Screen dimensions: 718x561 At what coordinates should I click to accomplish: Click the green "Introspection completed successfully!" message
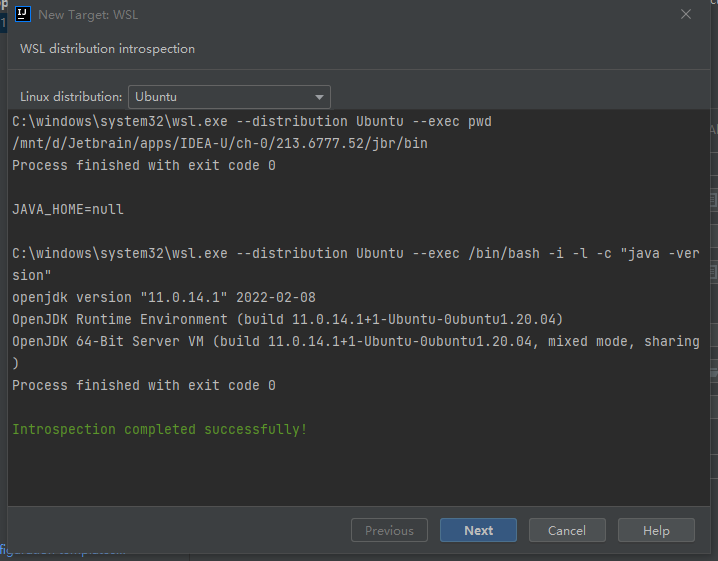[160, 430]
